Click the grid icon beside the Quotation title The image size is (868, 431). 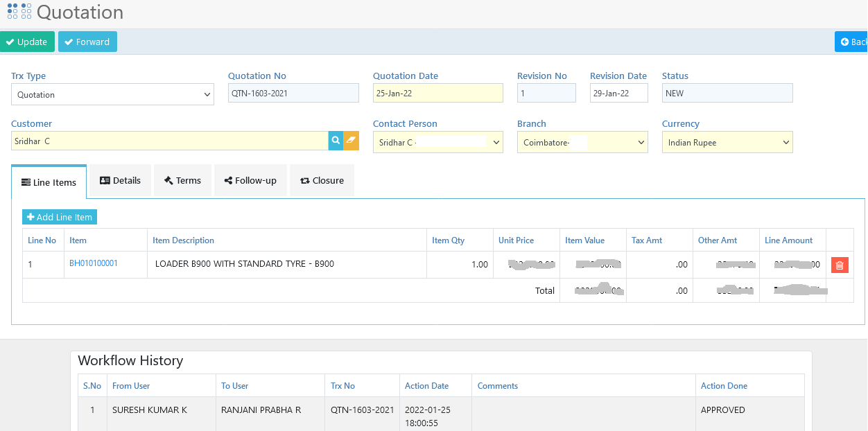[x=19, y=11]
